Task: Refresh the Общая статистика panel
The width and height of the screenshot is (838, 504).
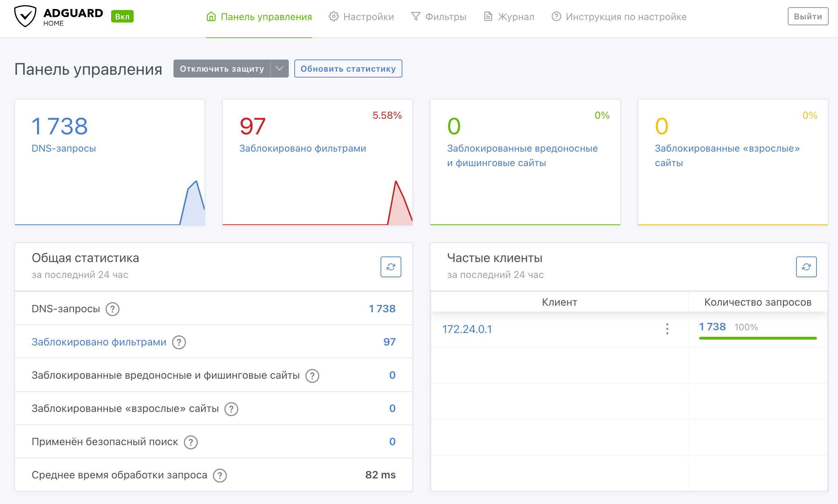Action: pyautogui.click(x=391, y=267)
